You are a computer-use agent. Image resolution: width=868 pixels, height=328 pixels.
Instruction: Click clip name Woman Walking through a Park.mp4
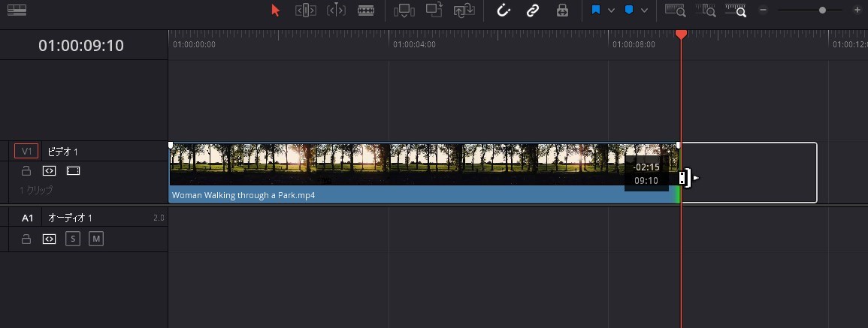point(243,195)
